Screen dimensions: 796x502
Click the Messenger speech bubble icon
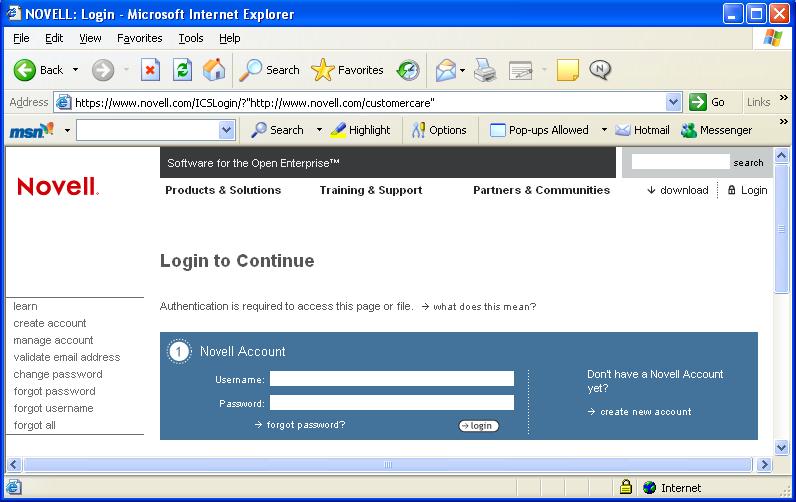600,70
